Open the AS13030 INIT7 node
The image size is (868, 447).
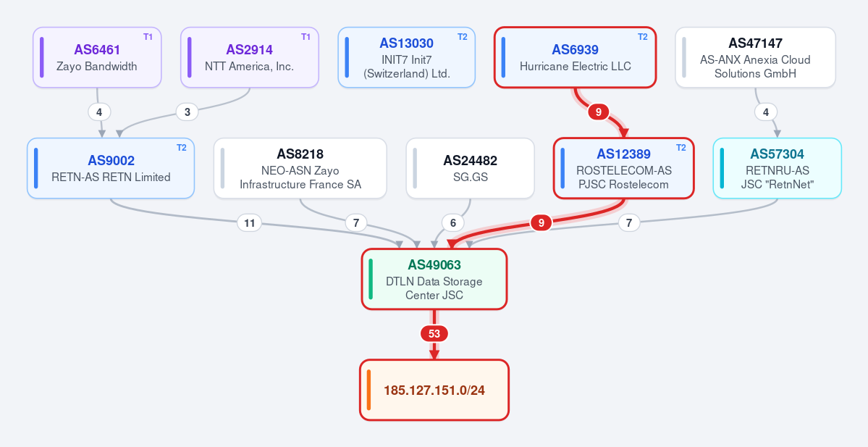click(407, 58)
